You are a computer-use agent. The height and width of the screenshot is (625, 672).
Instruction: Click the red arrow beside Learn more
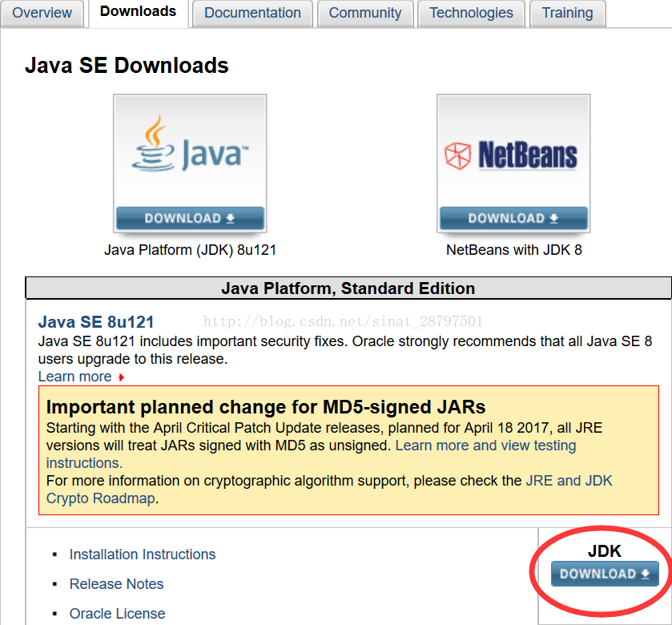pos(121,377)
